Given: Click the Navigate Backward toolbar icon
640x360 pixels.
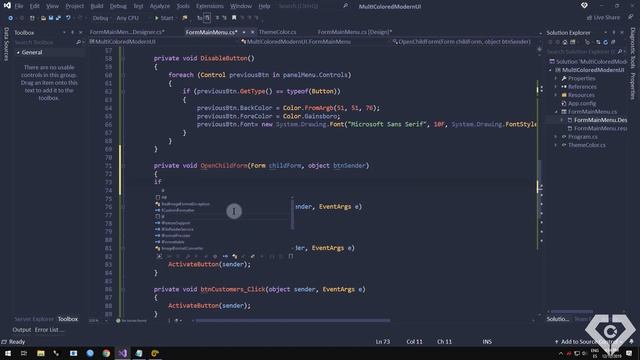Looking at the screenshot, I should coord(10,18).
